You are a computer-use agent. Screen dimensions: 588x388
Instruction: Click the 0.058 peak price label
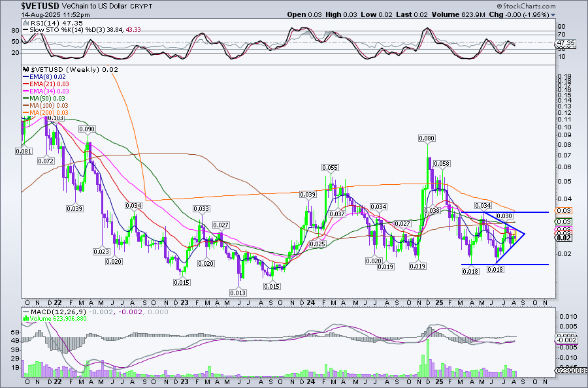tap(442, 164)
